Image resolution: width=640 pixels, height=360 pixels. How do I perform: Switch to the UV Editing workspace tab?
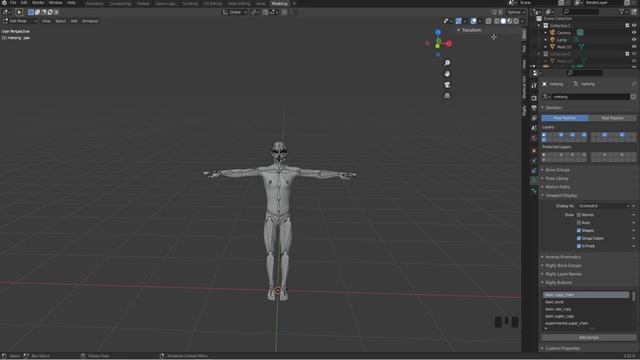click(213, 3)
